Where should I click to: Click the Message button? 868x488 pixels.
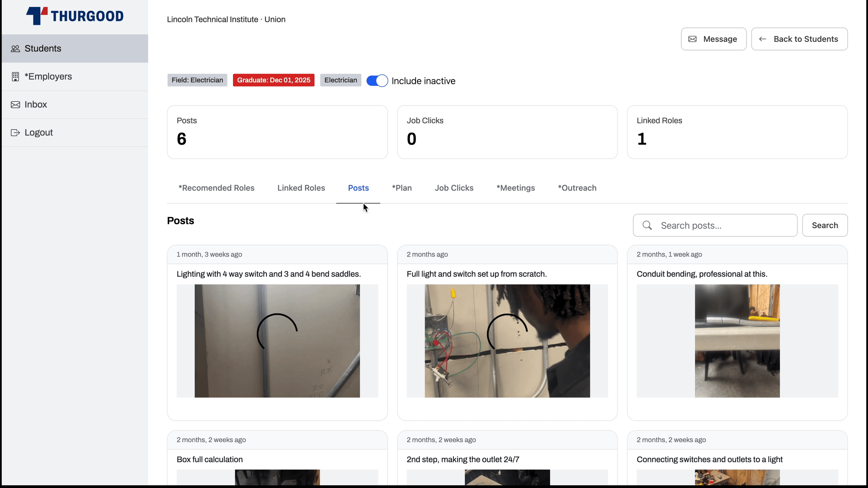[x=713, y=39]
